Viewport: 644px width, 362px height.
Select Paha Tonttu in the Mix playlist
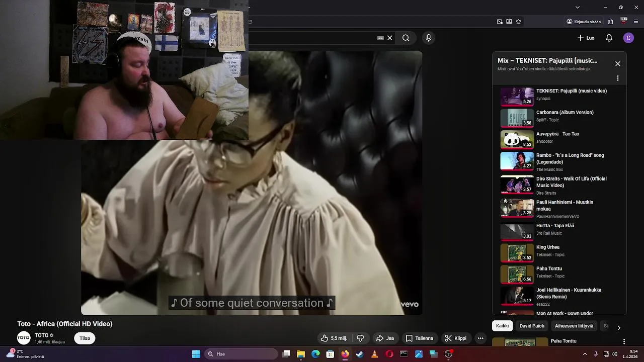tap(557, 274)
